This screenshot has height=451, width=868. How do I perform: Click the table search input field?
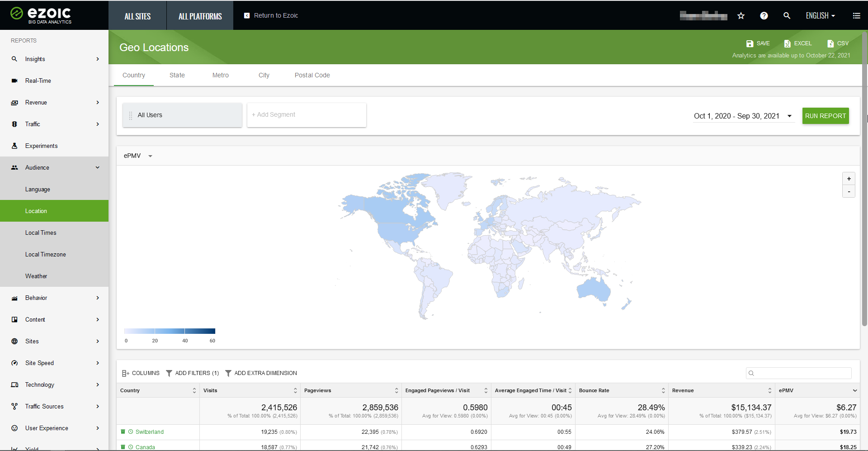pyautogui.click(x=798, y=373)
